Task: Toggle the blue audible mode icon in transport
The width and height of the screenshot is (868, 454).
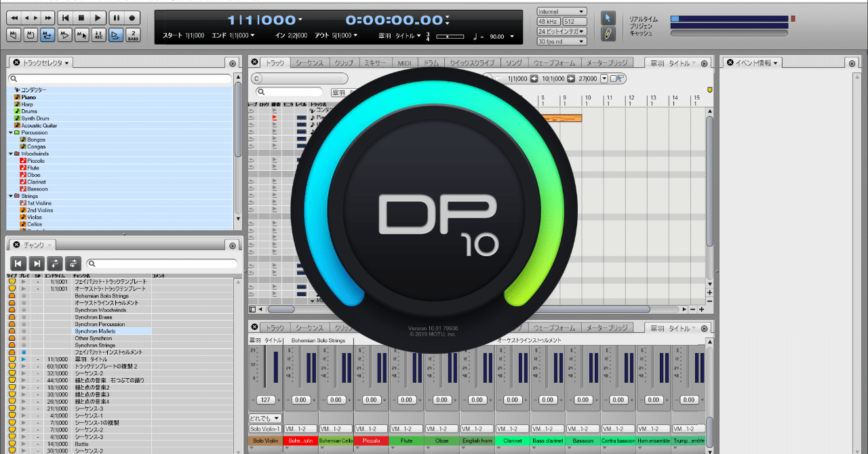Action: click(115, 34)
